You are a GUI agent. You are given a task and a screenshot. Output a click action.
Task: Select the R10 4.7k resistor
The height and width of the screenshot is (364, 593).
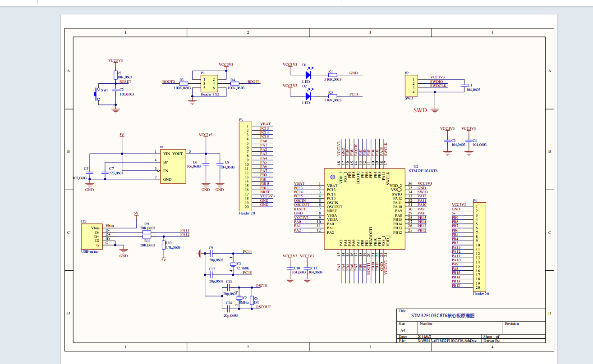pyautogui.click(x=164, y=245)
